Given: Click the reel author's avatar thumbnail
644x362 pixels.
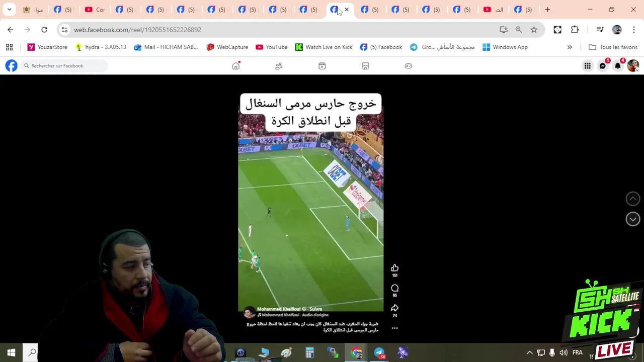Looking at the screenshot, I should (x=249, y=312).
